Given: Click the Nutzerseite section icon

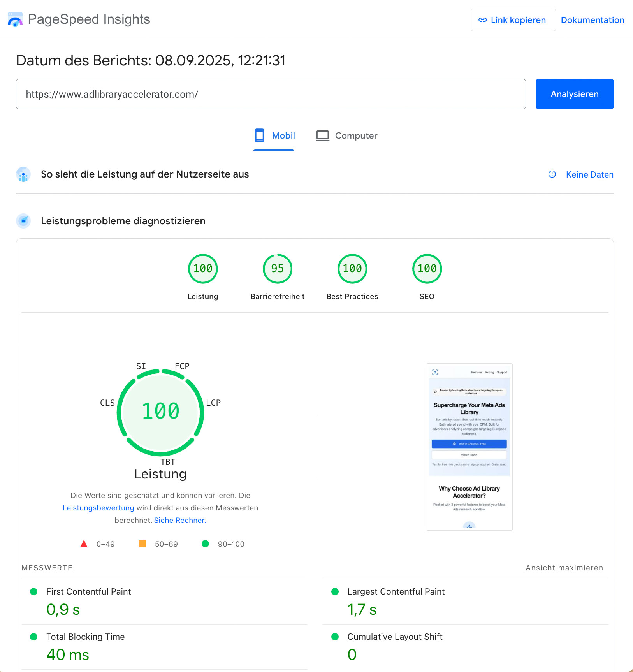Looking at the screenshot, I should pos(23,174).
